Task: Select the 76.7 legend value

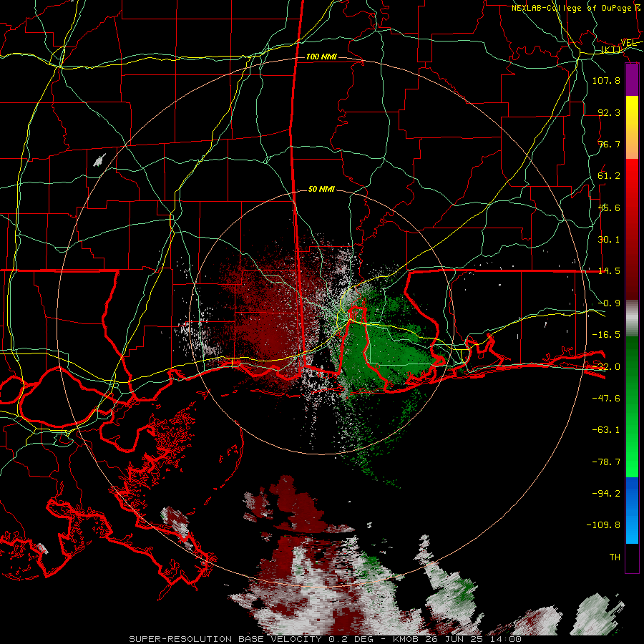Action: (609, 144)
